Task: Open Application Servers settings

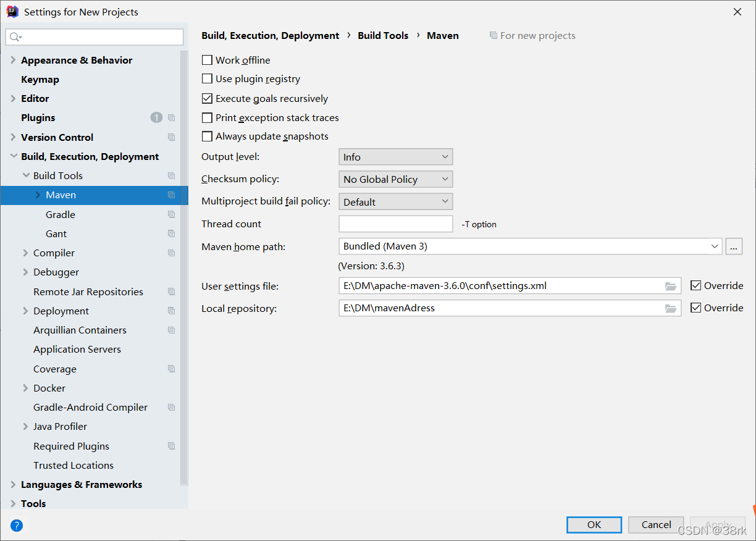Action: point(77,349)
